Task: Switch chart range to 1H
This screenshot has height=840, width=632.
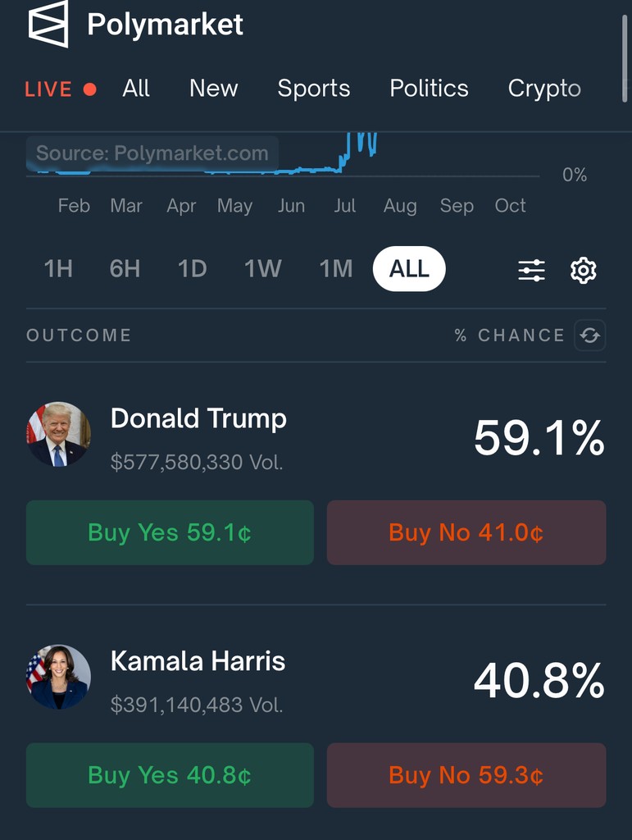Action: (x=58, y=269)
